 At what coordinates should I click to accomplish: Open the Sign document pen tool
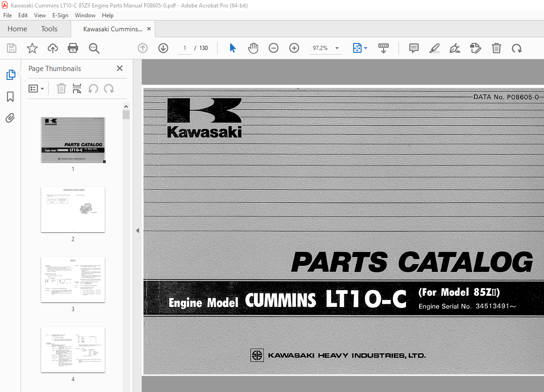[455, 48]
